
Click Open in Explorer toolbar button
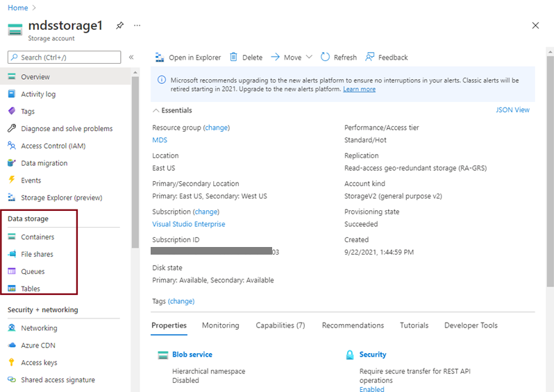188,57
